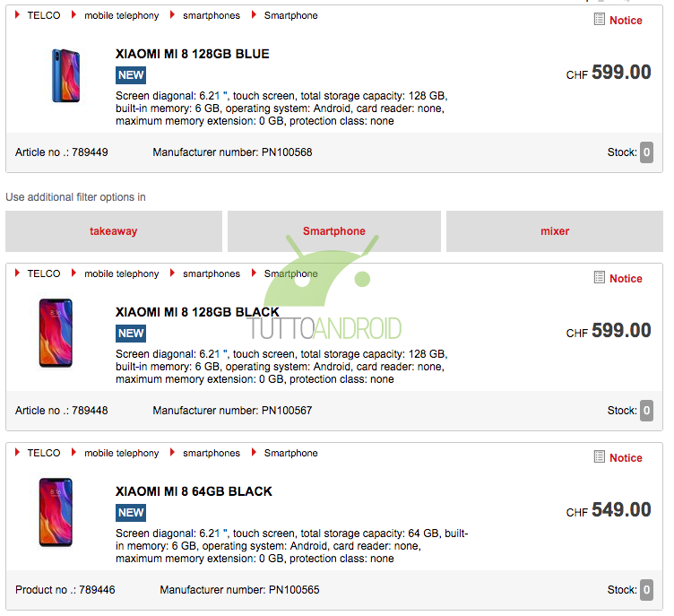This screenshot has width=674, height=616.
Task: Click the NEW badge on Mi 8 128GB Black
Action: coord(131,334)
